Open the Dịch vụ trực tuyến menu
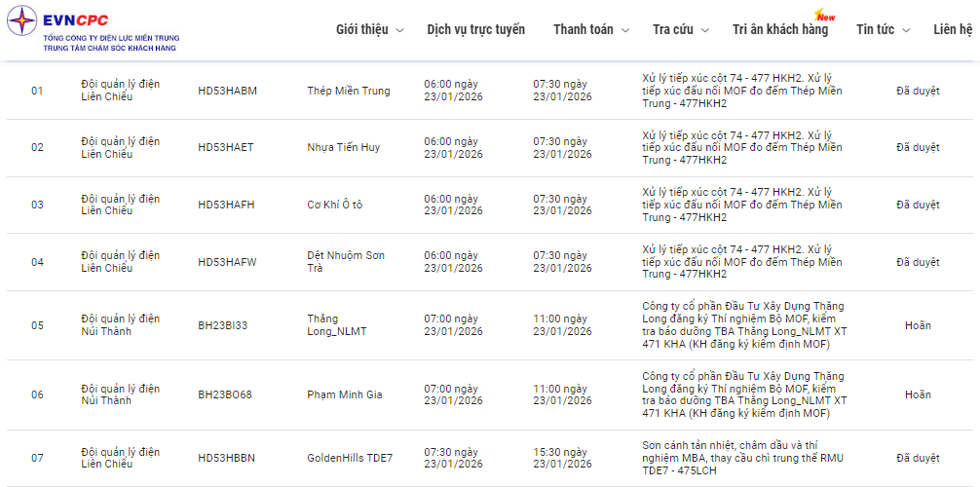This screenshot has width=980, height=487. coord(475,29)
